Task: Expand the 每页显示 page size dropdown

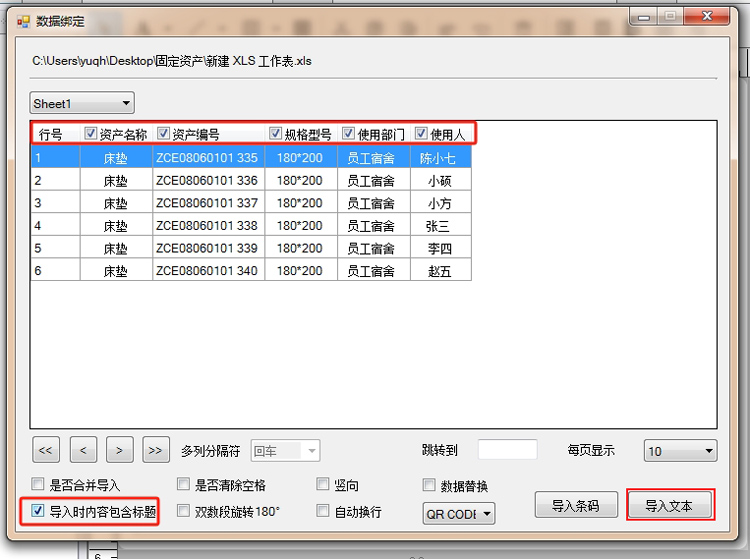Action: point(680,451)
